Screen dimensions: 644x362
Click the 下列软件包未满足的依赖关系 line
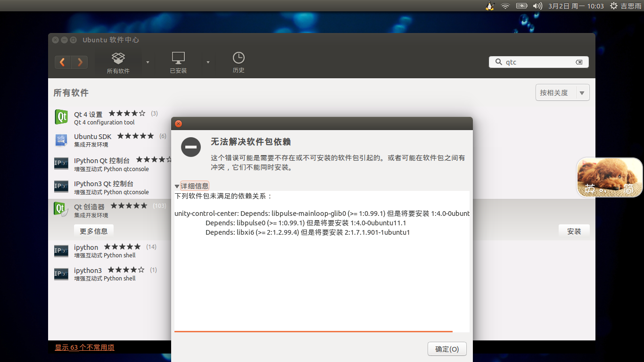tap(223, 196)
